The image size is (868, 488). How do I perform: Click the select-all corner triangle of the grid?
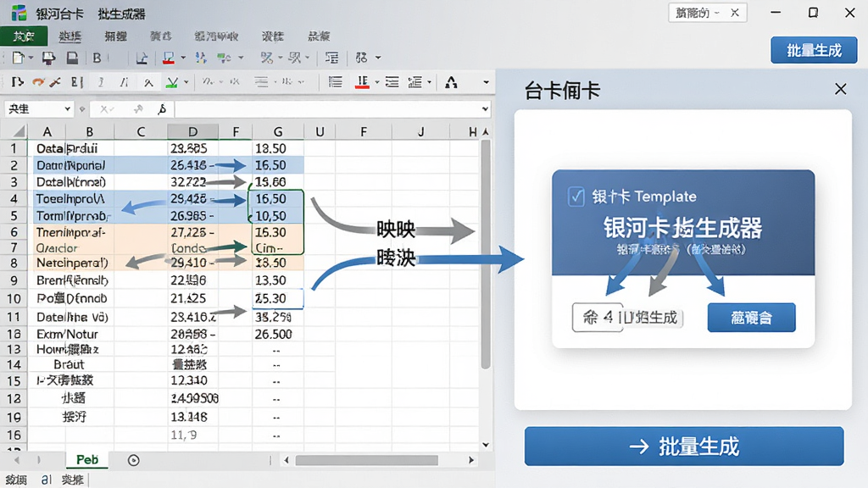(x=19, y=131)
